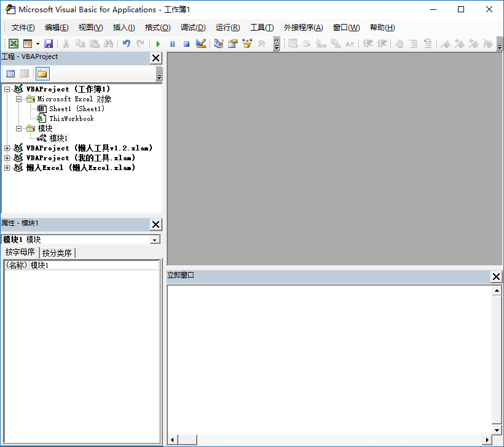
Task: Stop execution with the Reset icon
Action: click(x=186, y=43)
